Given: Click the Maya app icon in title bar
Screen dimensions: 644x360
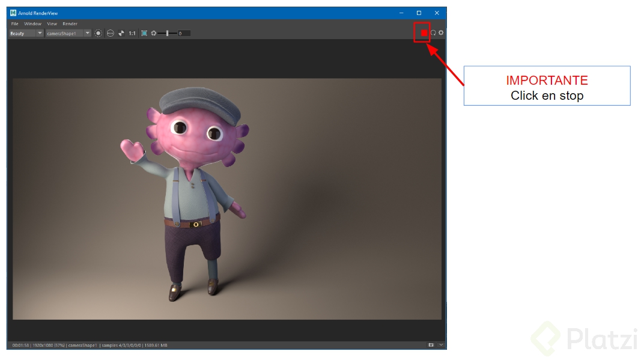Looking at the screenshot, I should pyautogui.click(x=13, y=13).
